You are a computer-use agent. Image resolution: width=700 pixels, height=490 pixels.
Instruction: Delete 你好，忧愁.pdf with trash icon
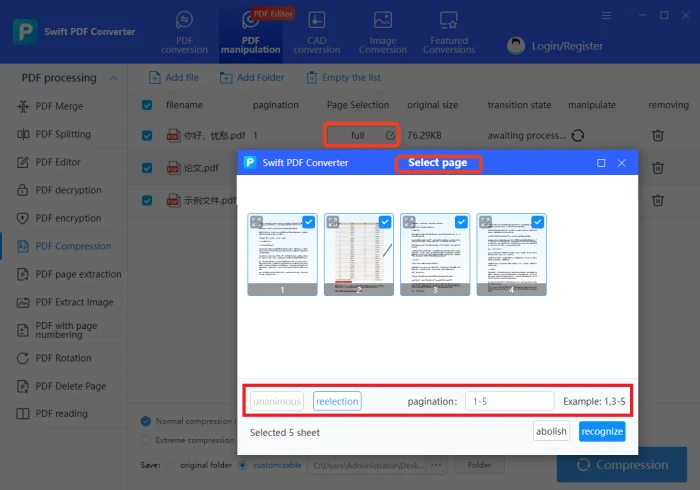coord(658,135)
